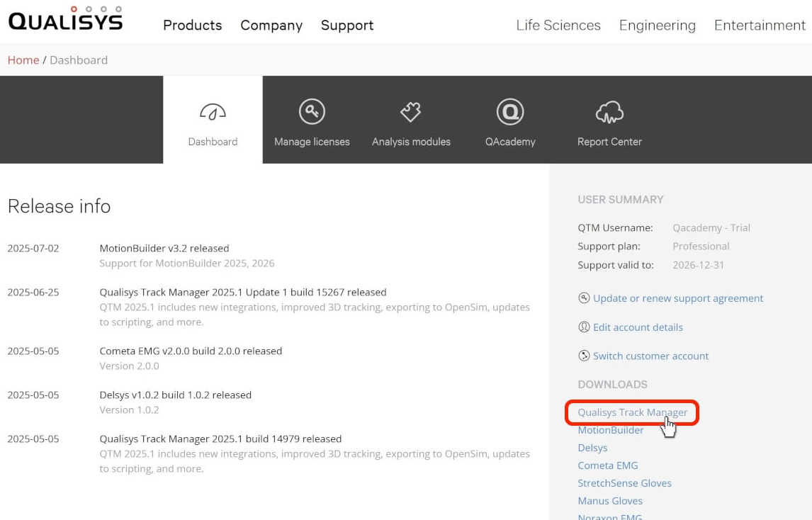
Task: Click icon beside Edit account details
Action: (x=584, y=327)
